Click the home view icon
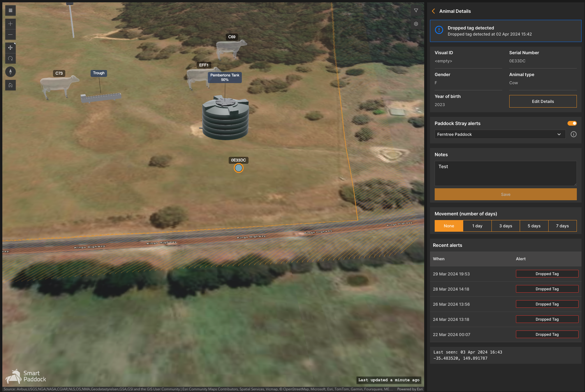The image size is (585, 392). 10,85
